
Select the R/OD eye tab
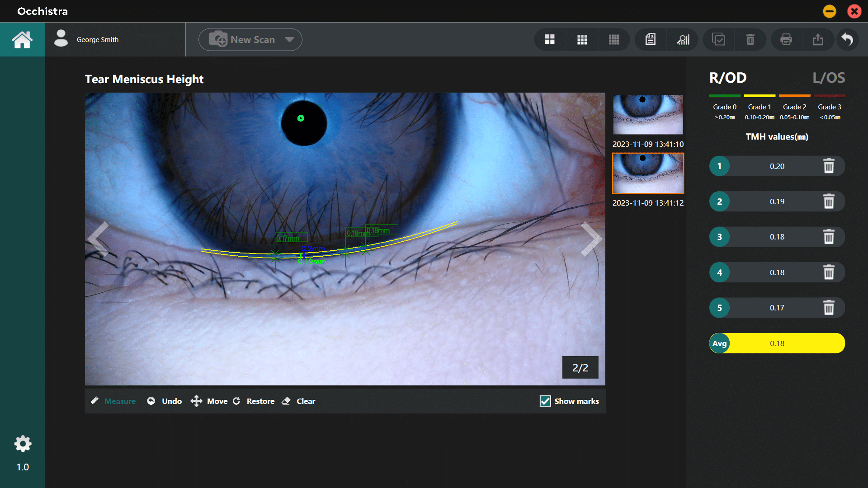click(727, 78)
